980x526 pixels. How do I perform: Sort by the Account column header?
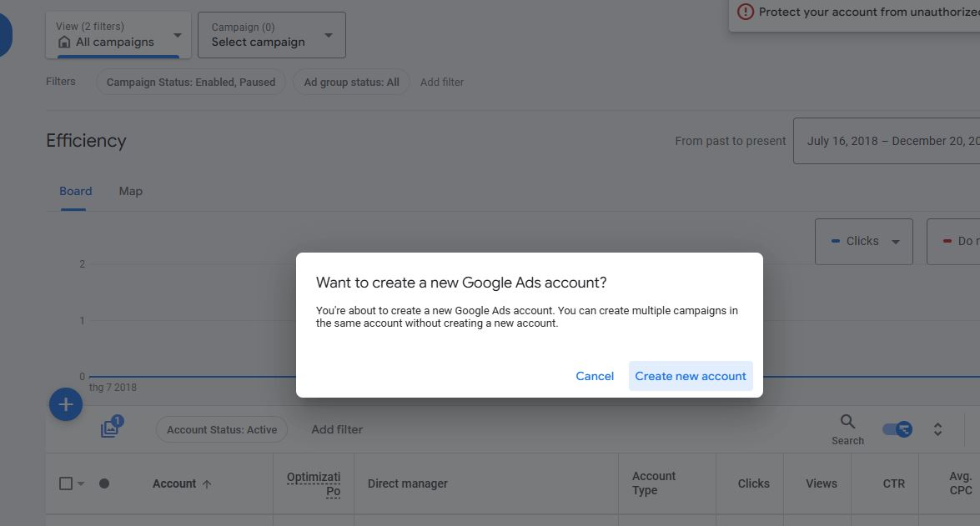174,483
